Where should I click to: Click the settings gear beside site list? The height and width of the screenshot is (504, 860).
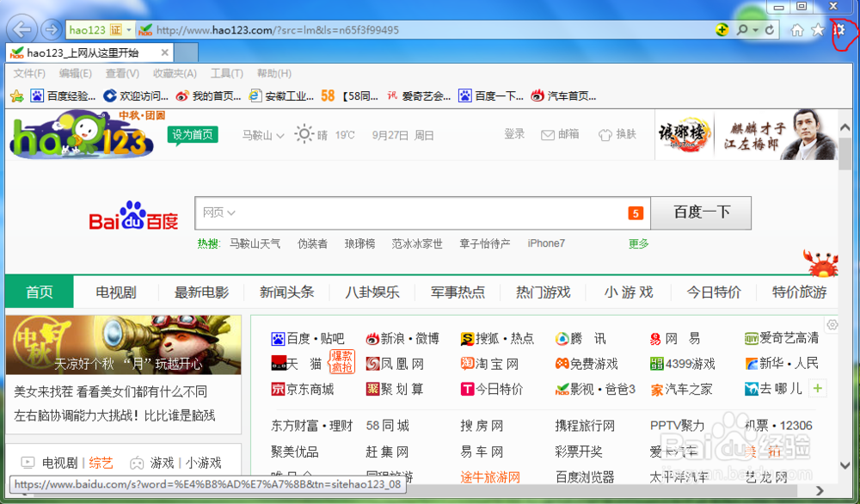[832, 324]
